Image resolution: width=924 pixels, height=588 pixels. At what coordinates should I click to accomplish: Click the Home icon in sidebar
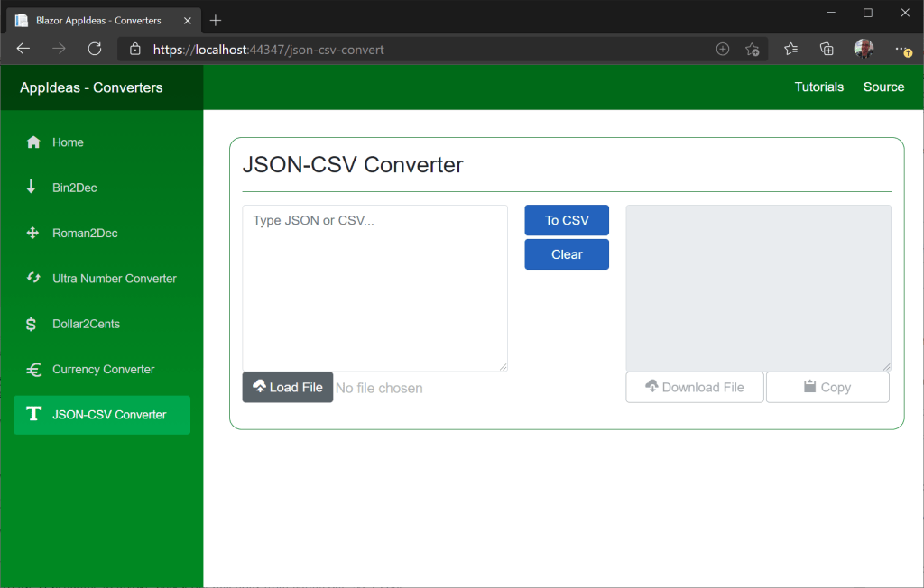tap(33, 142)
